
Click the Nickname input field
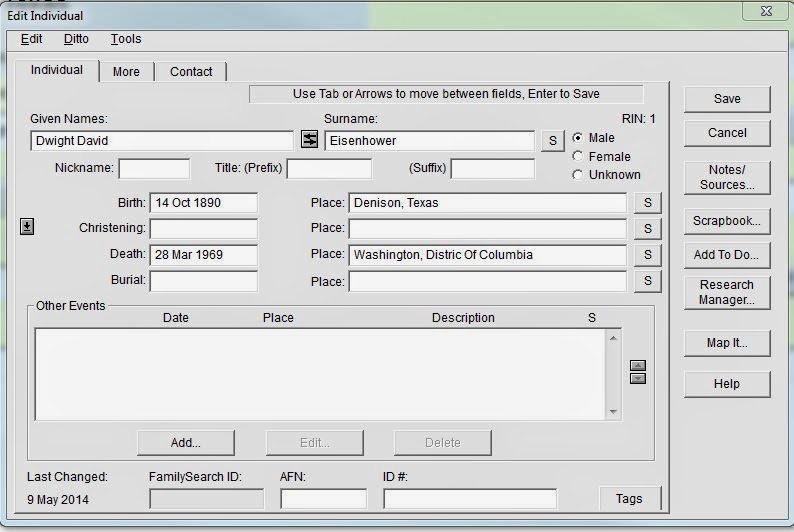tap(154, 169)
